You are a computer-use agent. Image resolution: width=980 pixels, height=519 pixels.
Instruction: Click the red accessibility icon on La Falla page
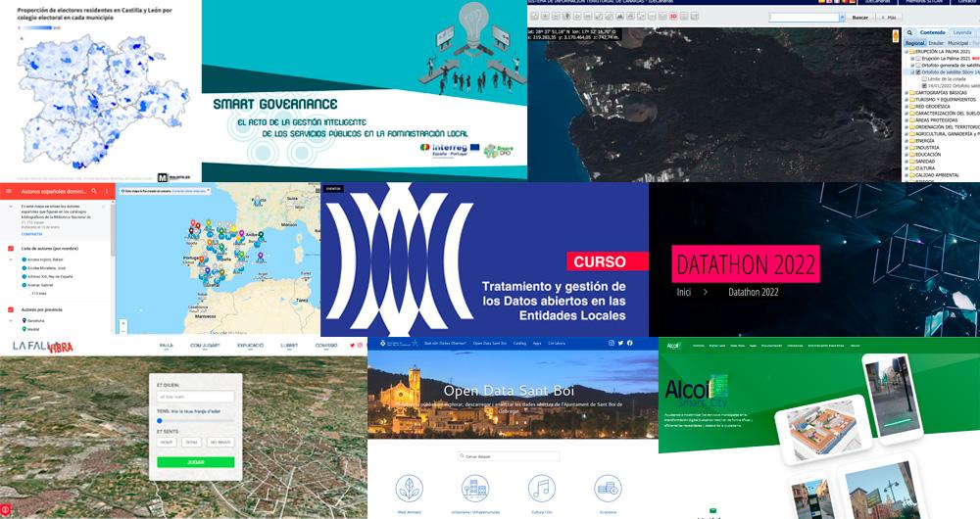[x=5, y=509]
